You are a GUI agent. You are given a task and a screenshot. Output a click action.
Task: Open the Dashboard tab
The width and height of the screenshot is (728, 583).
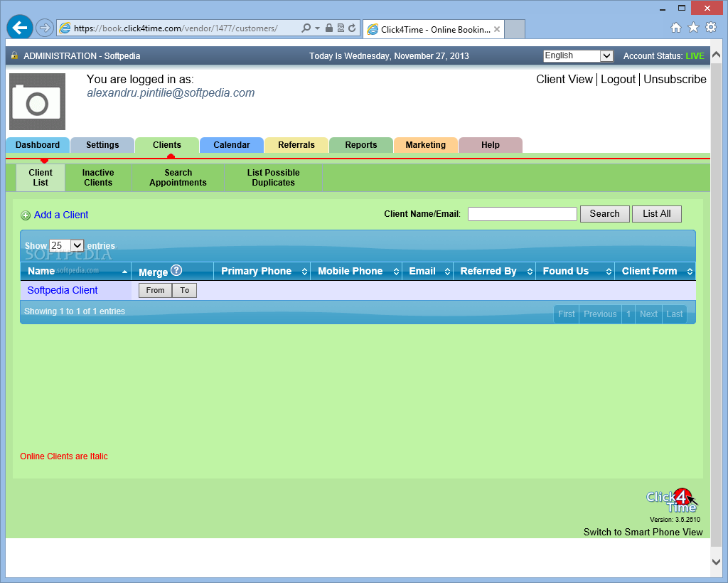[38, 145]
